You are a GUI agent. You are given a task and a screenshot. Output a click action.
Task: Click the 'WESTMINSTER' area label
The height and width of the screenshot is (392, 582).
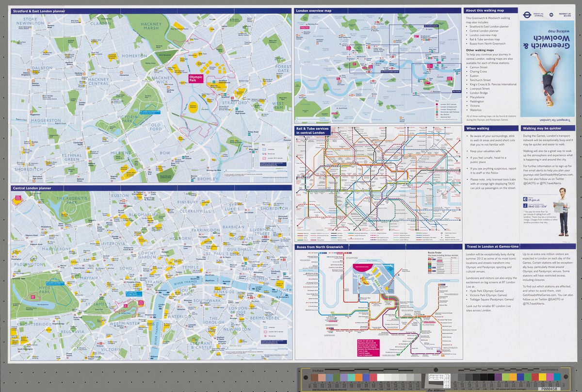tap(125, 323)
